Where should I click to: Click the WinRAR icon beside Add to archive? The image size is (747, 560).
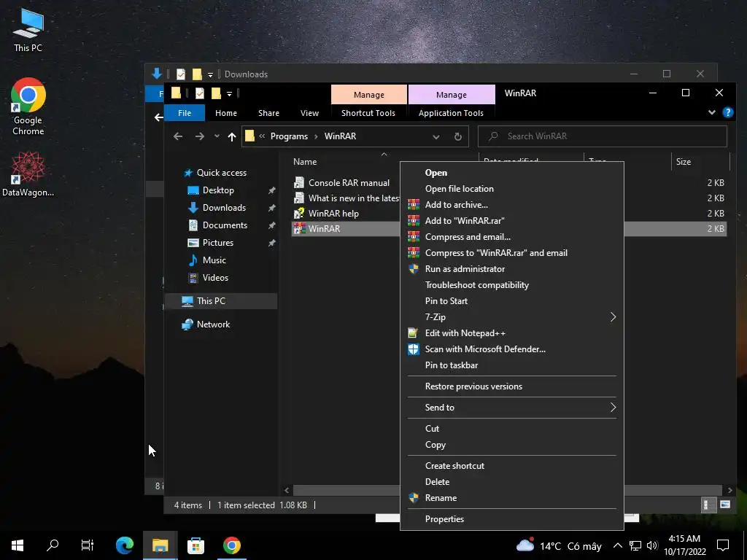[414, 205]
